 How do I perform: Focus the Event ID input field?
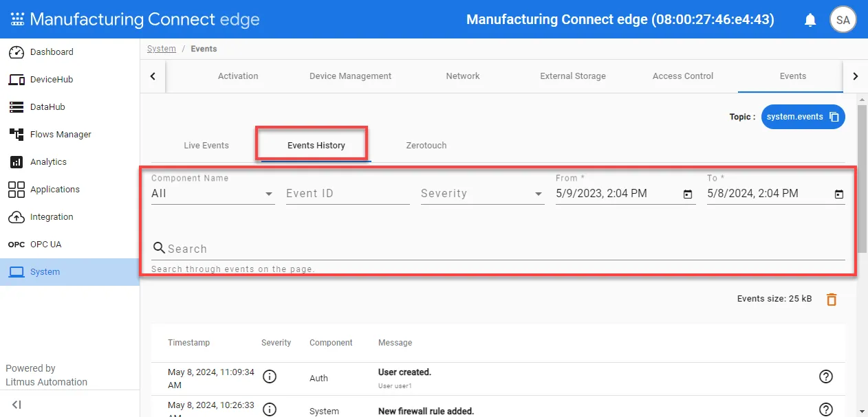click(x=347, y=194)
